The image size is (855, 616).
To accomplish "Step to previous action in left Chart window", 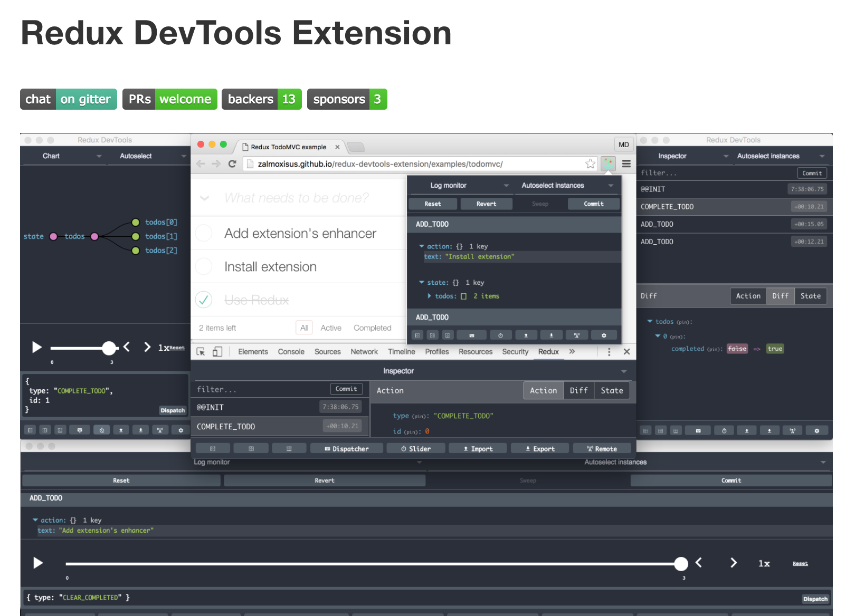I will (x=127, y=346).
